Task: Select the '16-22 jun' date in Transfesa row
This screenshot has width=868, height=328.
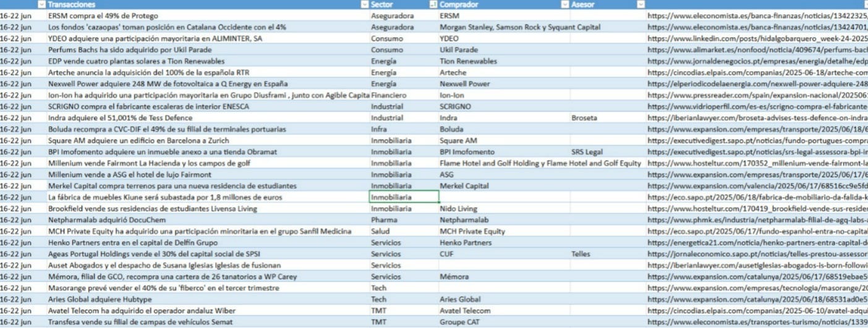Action: click(23, 322)
